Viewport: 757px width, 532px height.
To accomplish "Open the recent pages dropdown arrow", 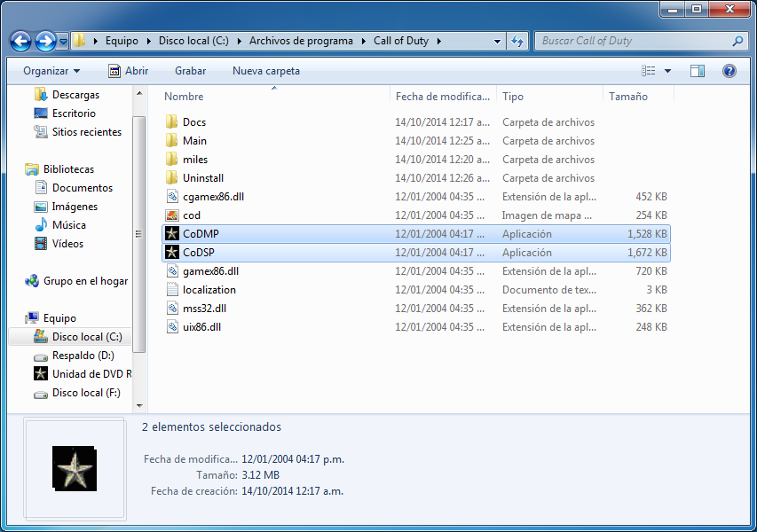I will tap(63, 42).
